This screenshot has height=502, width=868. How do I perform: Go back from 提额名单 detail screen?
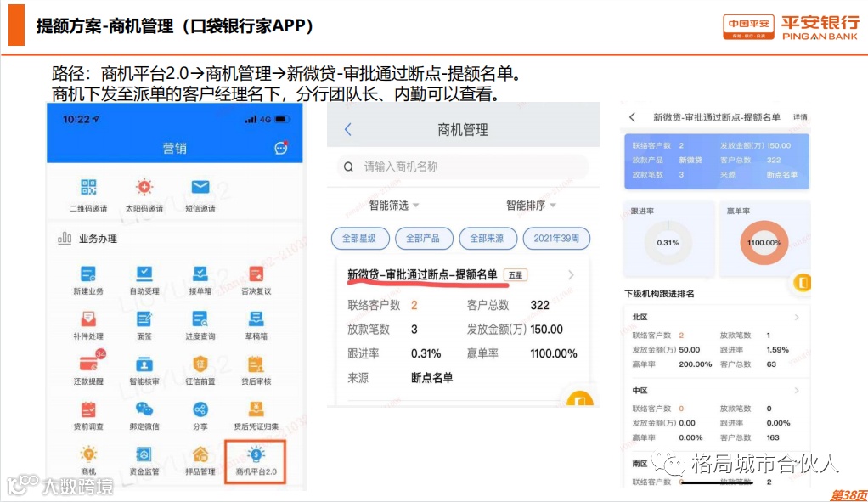(x=632, y=117)
